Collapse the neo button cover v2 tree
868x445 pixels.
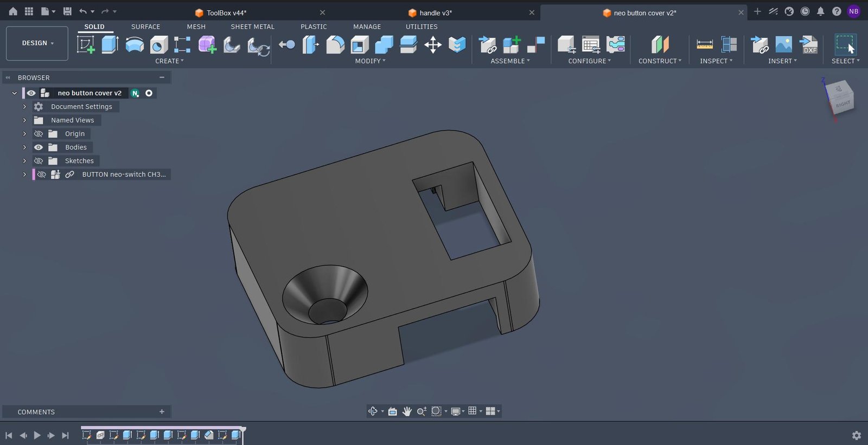click(15, 93)
